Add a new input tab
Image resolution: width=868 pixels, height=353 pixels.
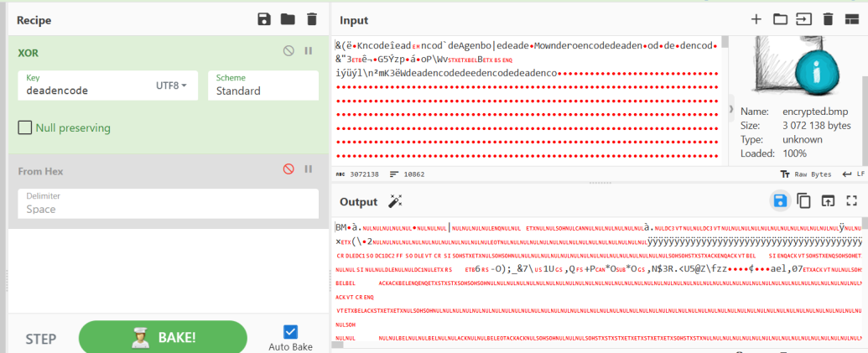(756, 19)
